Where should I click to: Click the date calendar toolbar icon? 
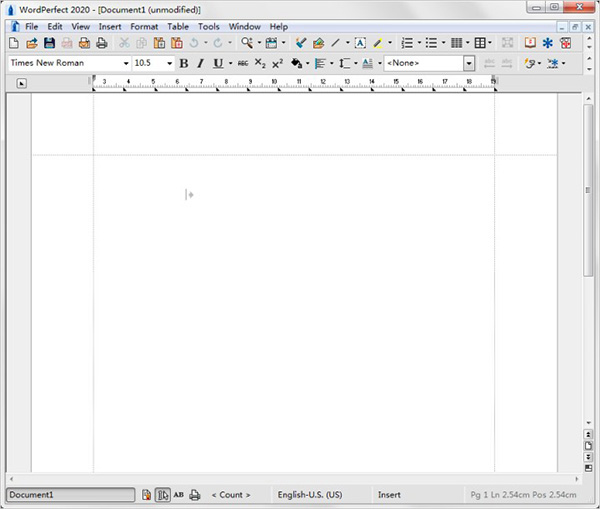coord(271,43)
